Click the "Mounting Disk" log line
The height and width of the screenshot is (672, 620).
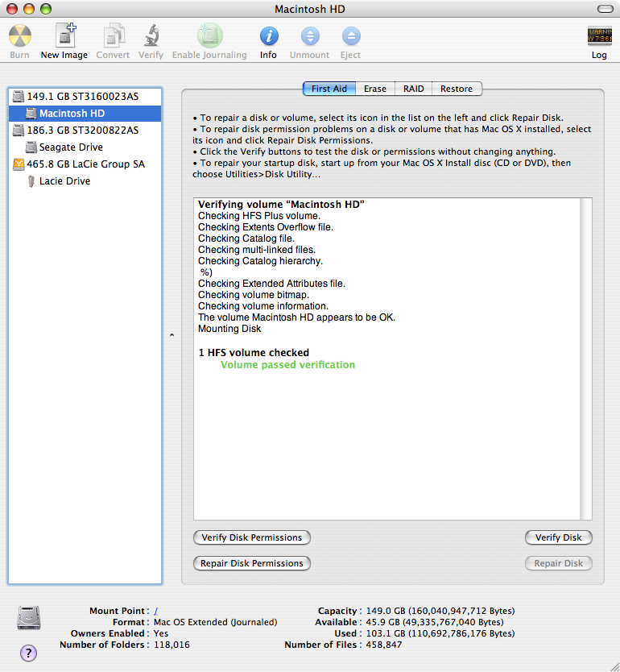[x=229, y=329]
